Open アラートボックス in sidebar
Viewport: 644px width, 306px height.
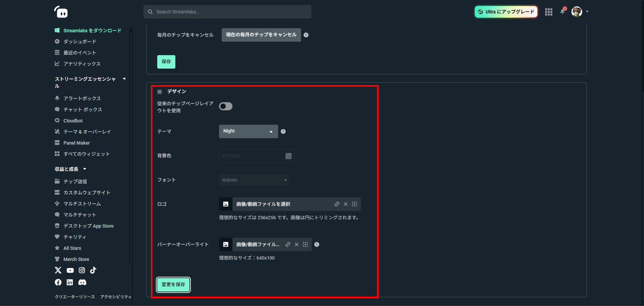coord(82,99)
